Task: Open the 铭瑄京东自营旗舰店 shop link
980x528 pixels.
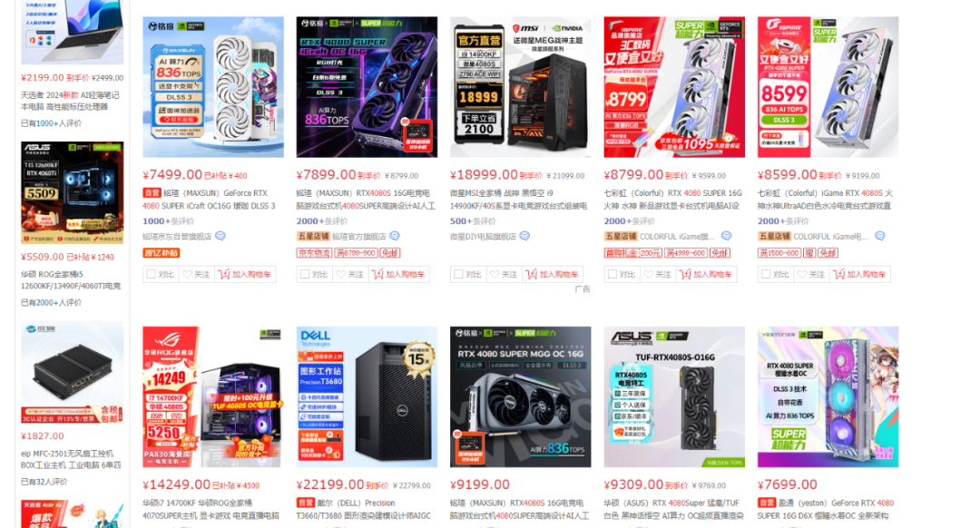Action: pyautogui.click(x=177, y=237)
